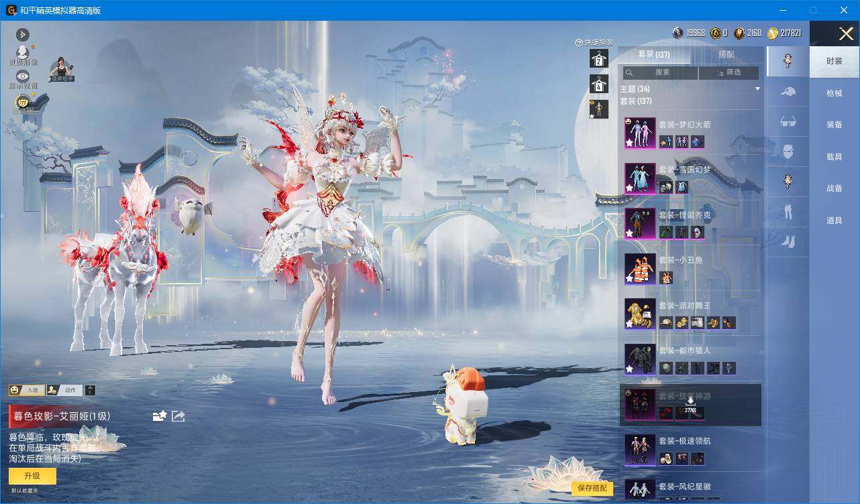Select the 套装-派对舞王 outfit thumbnail

tap(640, 313)
